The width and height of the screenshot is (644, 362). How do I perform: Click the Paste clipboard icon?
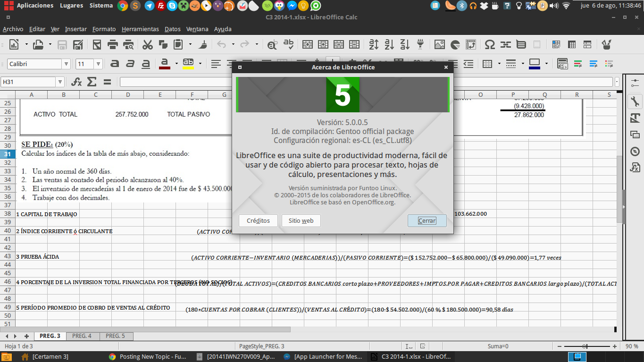coord(178,45)
